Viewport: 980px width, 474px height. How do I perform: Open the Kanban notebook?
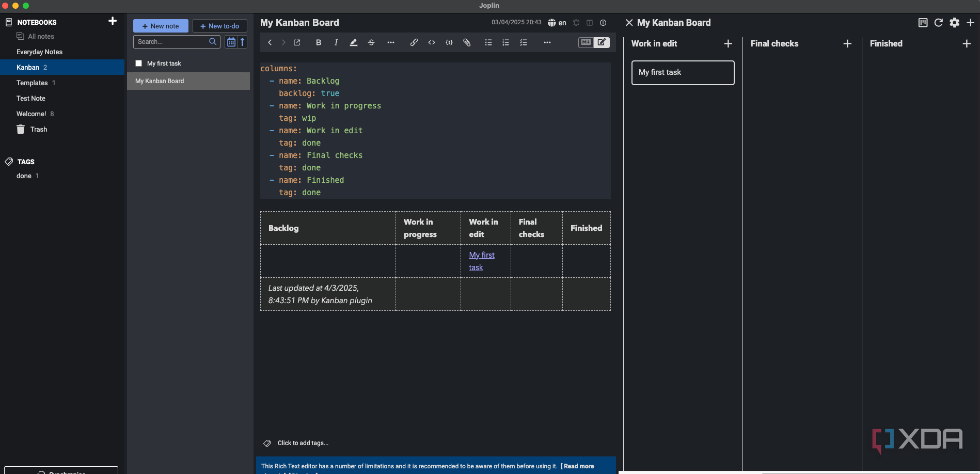tap(62, 67)
